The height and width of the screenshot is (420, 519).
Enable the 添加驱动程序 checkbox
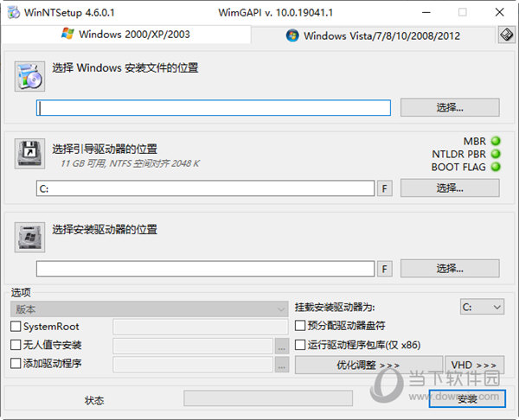tap(16, 364)
